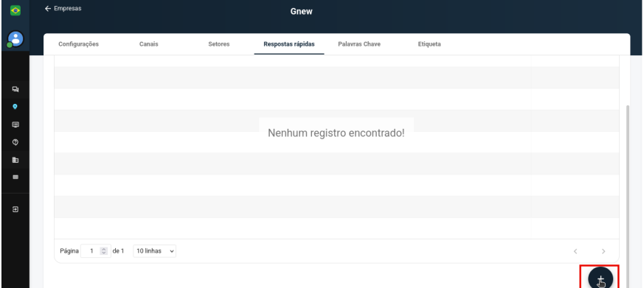Click the help question-mark sidebar icon
The image size is (644, 288).
15,142
